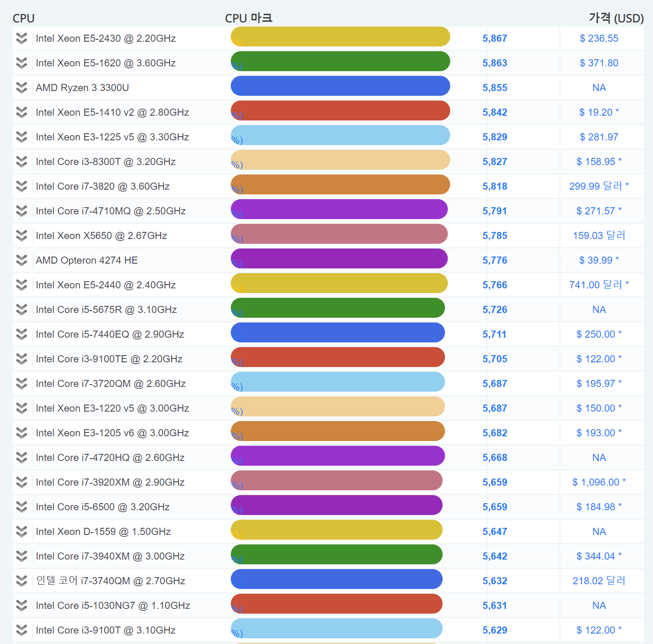653x644 pixels.
Task: Click the blue bar for Core i5-7440EQ
Action: [337, 332]
